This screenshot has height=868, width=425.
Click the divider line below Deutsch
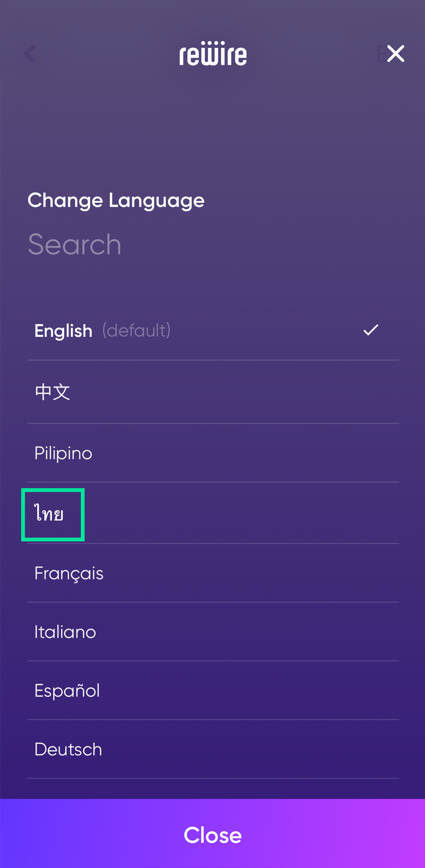pyautogui.click(x=213, y=778)
